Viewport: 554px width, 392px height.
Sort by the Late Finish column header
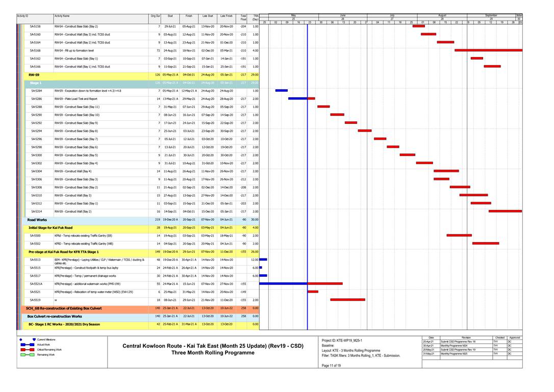coord(226,16)
